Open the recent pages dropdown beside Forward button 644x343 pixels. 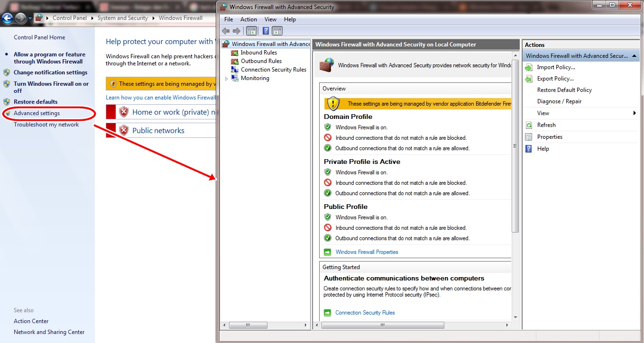(29, 18)
